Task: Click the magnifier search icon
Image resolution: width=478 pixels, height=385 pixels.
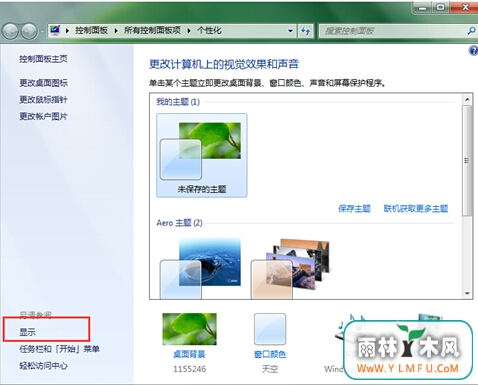Action: tap(471, 31)
